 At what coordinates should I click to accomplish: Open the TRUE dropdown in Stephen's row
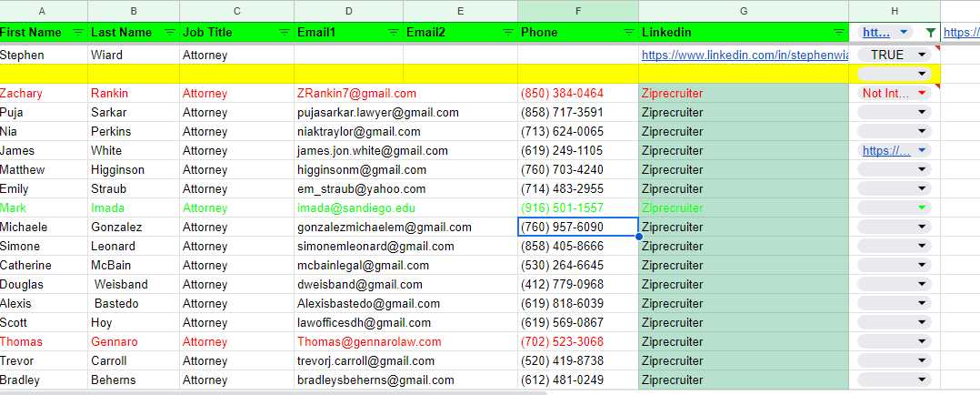pyautogui.click(x=923, y=55)
